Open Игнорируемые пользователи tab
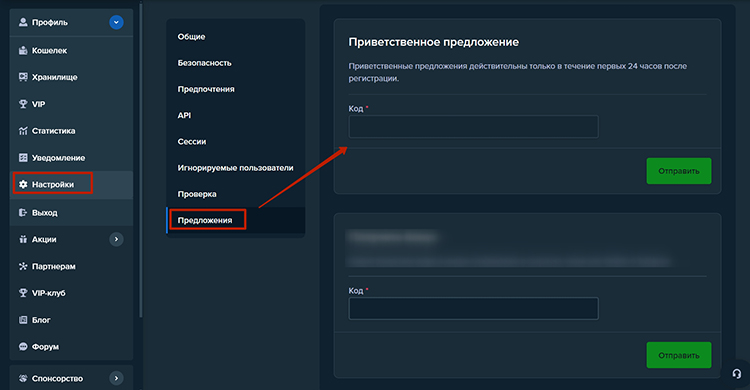This screenshot has height=390, width=750. (236, 168)
